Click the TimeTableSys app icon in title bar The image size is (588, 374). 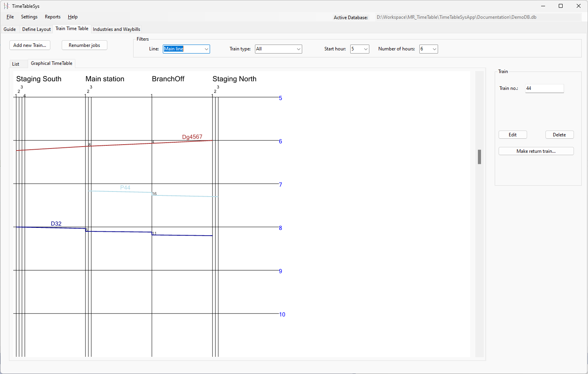click(x=6, y=6)
